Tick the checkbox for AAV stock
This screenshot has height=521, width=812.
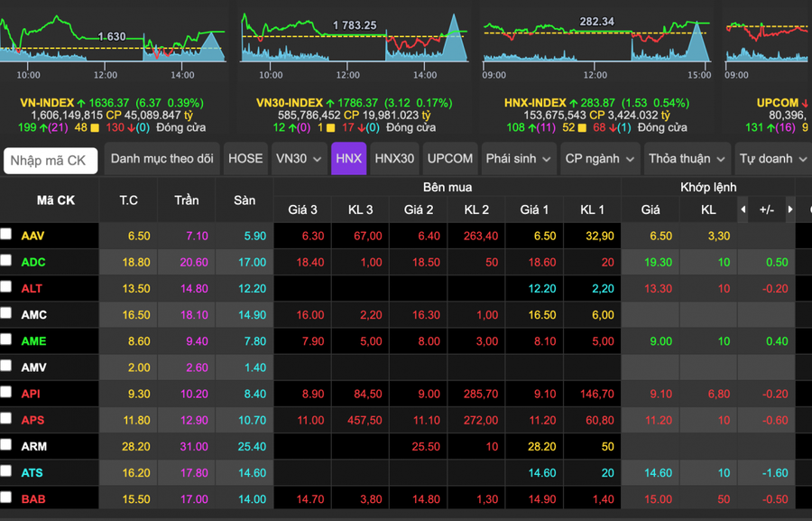point(6,234)
